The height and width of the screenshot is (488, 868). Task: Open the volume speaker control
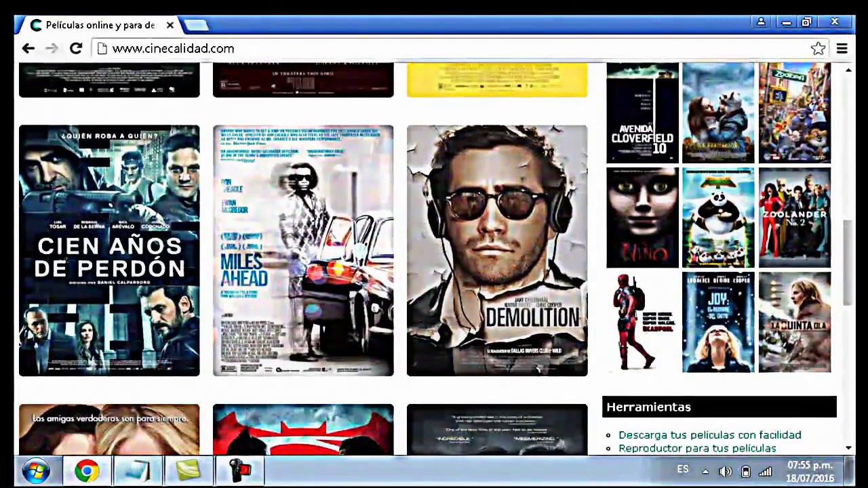[x=725, y=471]
